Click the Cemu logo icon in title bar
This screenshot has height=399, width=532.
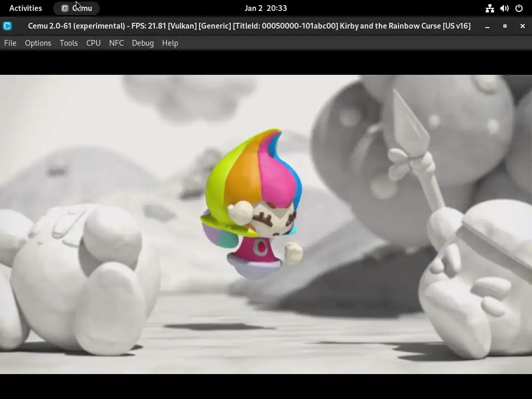point(7,26)
